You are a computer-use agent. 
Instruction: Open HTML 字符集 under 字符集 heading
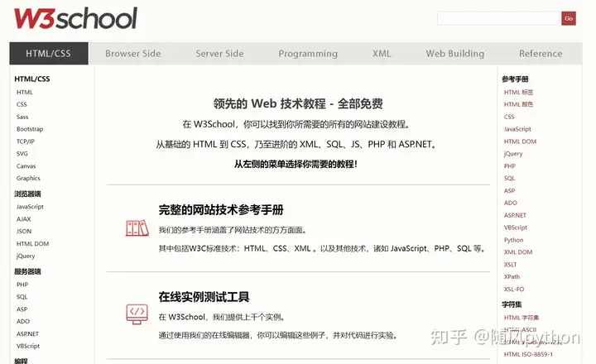521,318
